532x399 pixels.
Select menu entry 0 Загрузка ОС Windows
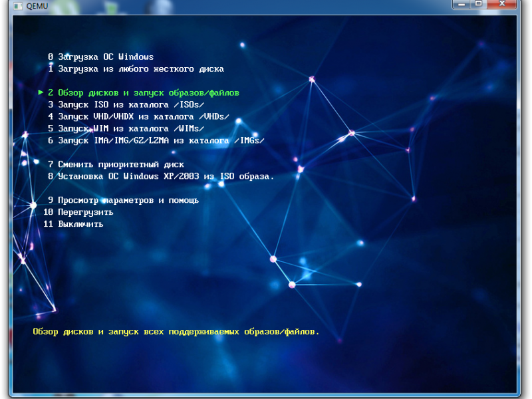pyautogui.click(x=101, y=57)
